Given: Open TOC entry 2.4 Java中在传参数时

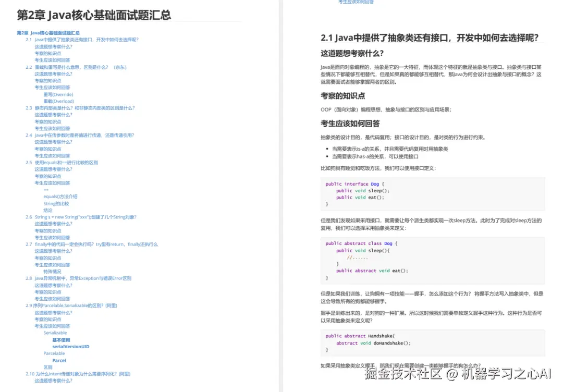Looking at the screenshot, I should [x=80, y=136].
